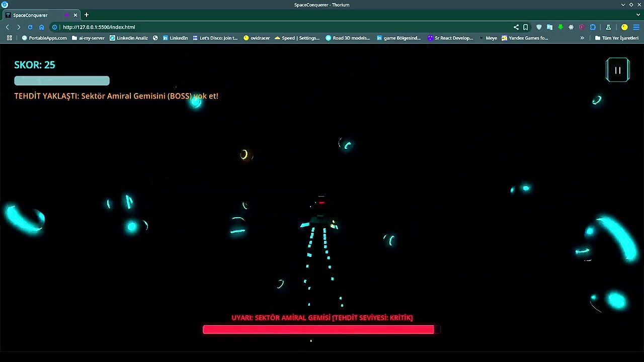Open Linkedin Analiz bookmark
The width and height of the screenshot is (644, 362).
tap(129, 38)
